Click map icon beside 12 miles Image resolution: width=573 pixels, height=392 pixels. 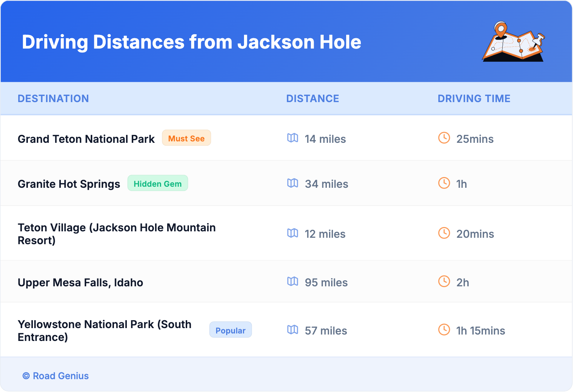click(293, 233)
